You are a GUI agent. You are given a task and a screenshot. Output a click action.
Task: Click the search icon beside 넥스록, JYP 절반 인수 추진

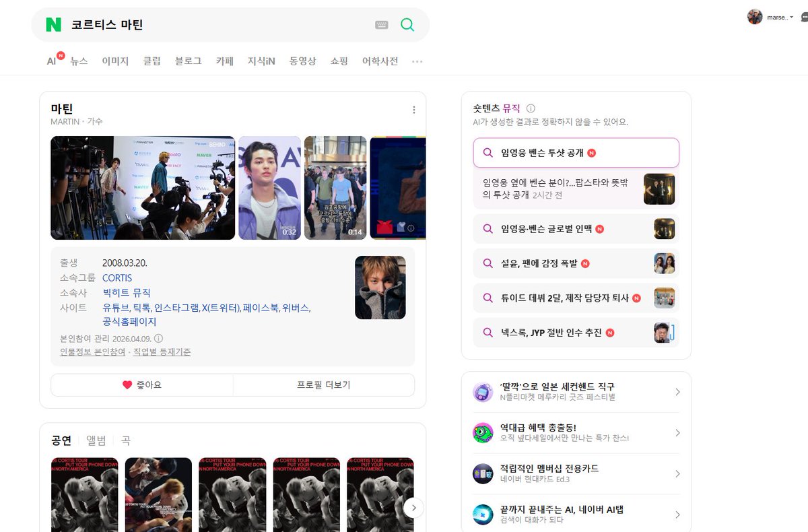click(488, 333)
